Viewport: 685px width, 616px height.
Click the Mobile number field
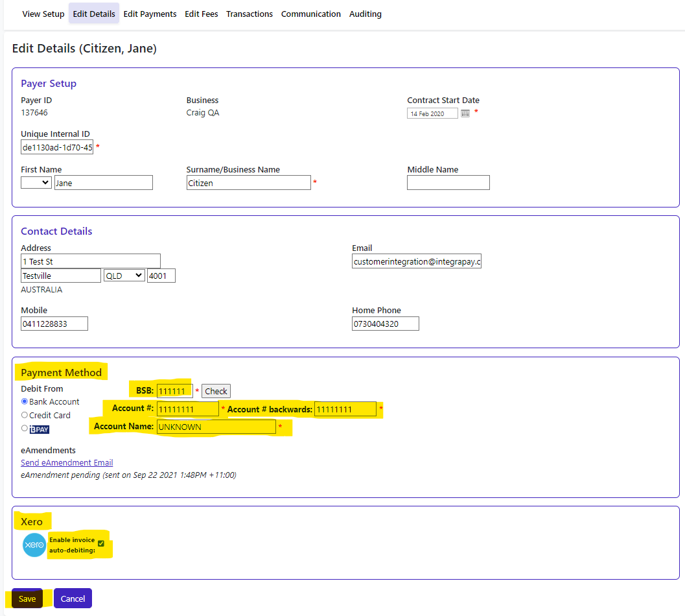pyautogui.click(x=54, y=324)
